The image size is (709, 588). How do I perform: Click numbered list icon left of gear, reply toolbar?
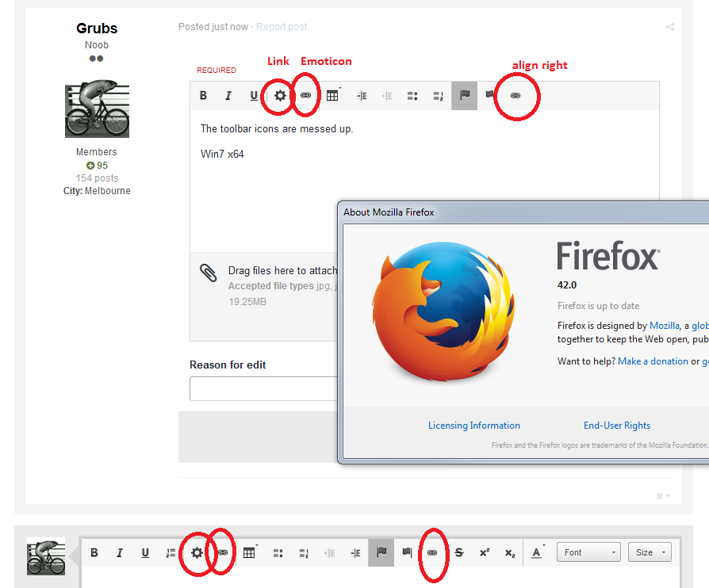171,553
